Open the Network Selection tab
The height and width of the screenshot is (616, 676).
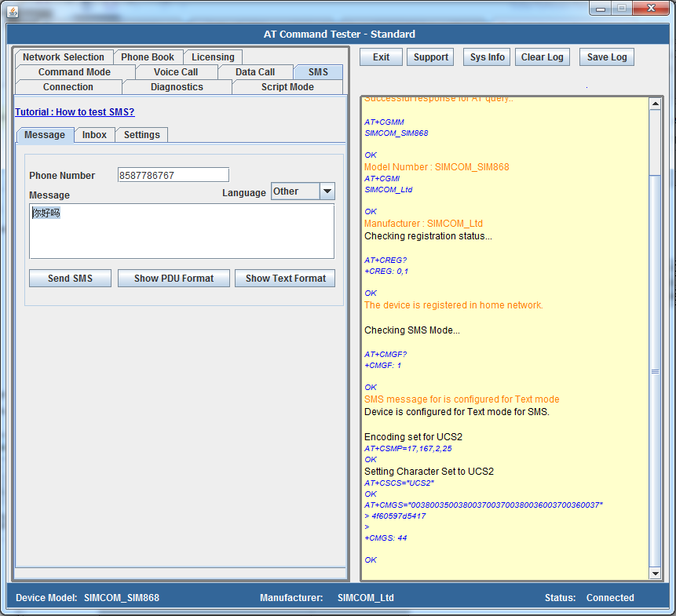[x=64, y=56]
